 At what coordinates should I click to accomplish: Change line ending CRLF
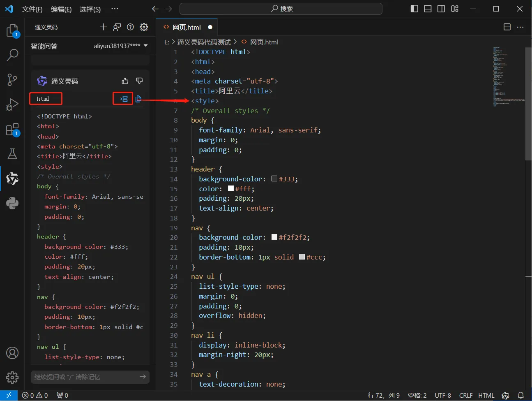466,395
